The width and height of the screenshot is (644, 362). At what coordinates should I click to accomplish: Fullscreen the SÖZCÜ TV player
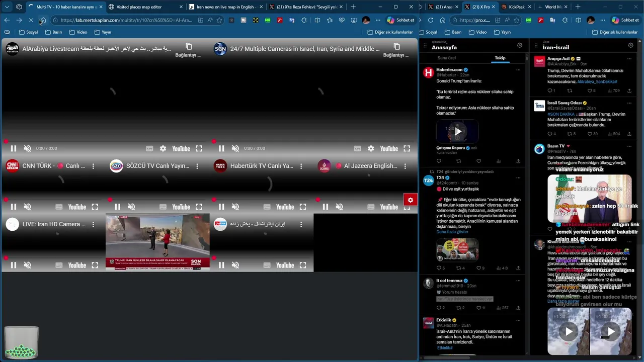click(x=199, y=207)
